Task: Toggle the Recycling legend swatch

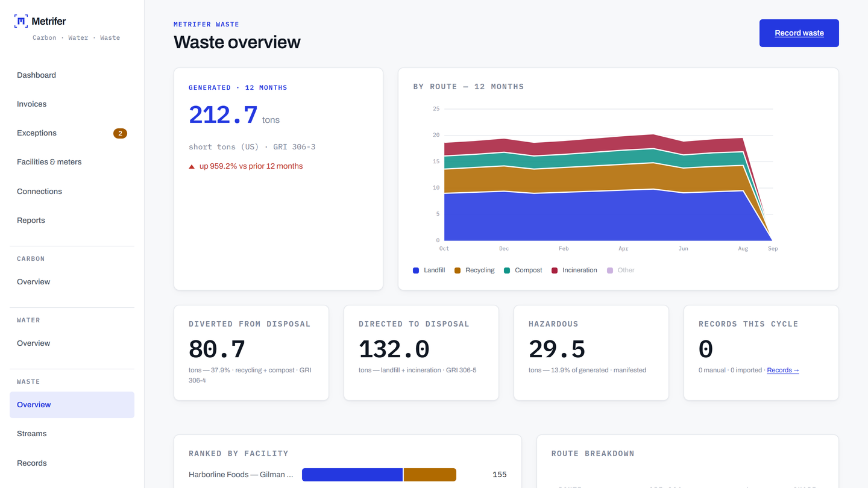Action: [x=458, y=271]
